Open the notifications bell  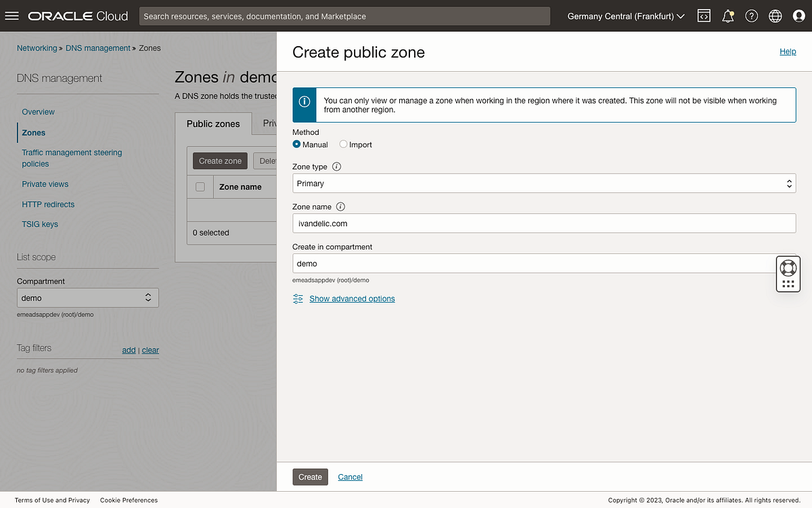727,16
